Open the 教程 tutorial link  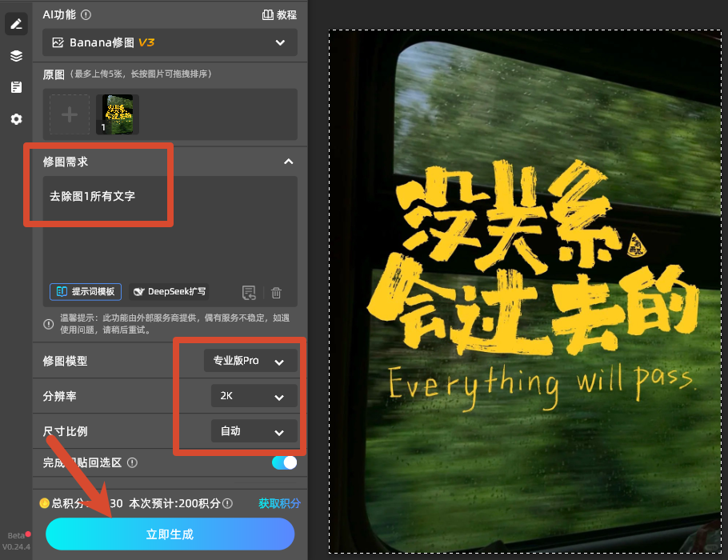point(279,15)
